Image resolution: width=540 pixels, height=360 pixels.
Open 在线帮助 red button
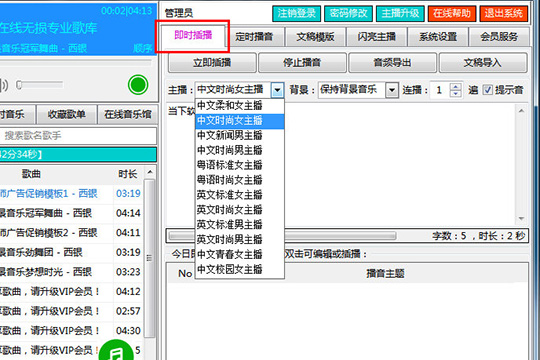click(452, 13)
